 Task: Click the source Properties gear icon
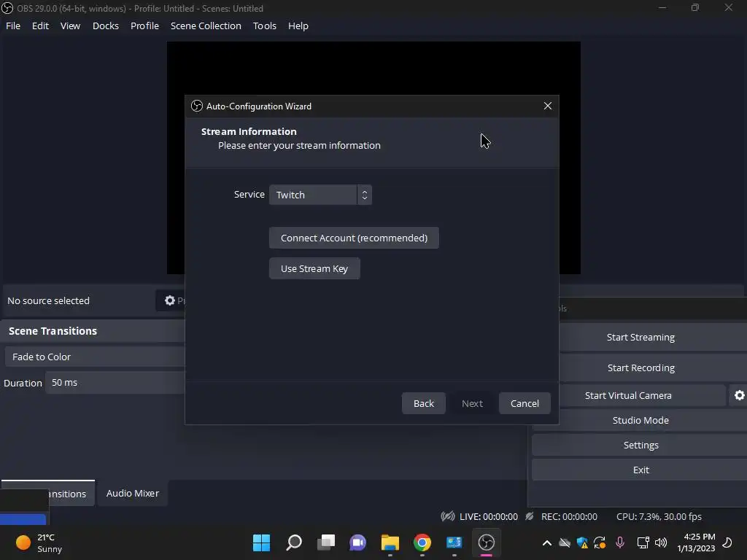pyautogui.click(x=170, y=300)
